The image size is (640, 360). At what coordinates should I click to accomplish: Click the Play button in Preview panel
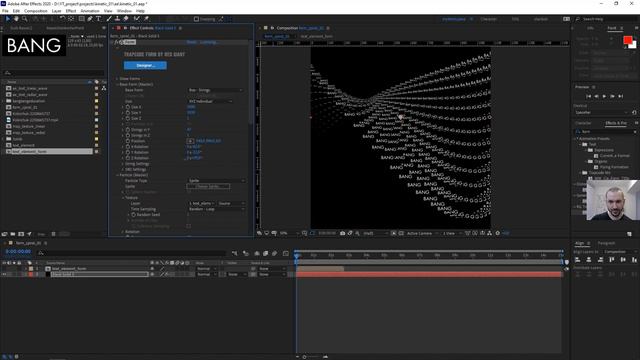(x=604, y=96)
